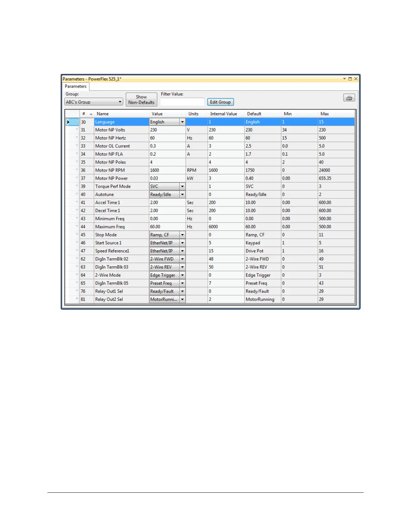Maximize the Parameters window

tap(350, 79)
